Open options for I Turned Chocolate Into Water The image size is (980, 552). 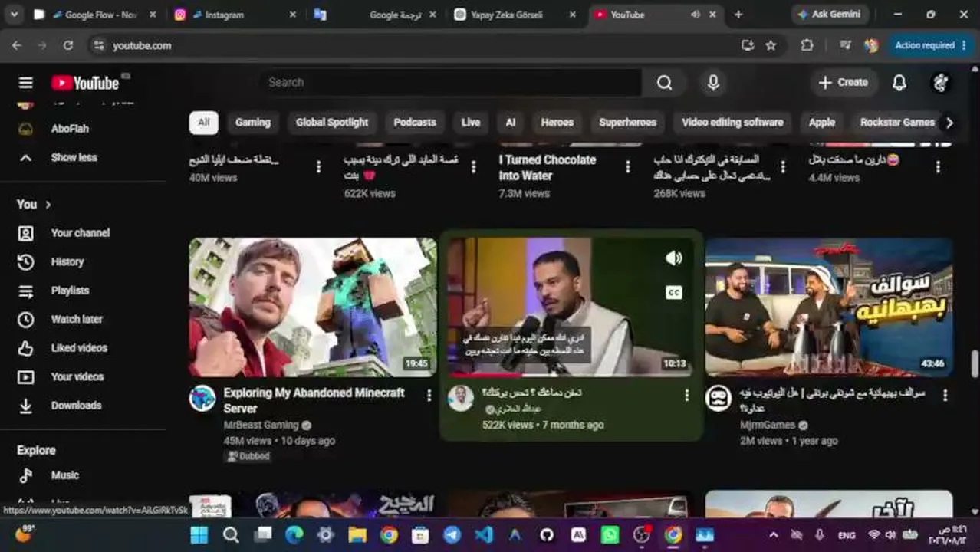point(627,166)
